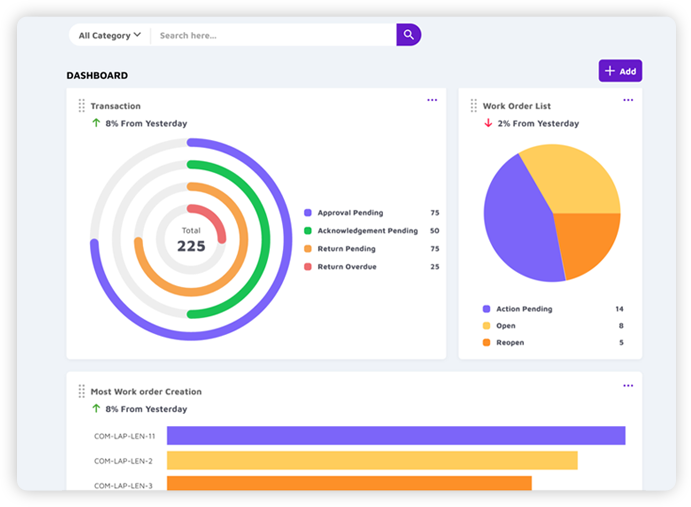Open Most Work order Creation options menu
Screen dimensions: 691x507
628,385
